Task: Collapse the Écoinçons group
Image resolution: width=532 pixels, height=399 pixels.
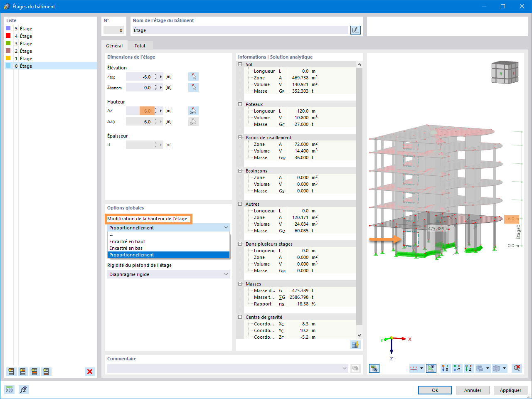Action: click(x=240, y=171)
